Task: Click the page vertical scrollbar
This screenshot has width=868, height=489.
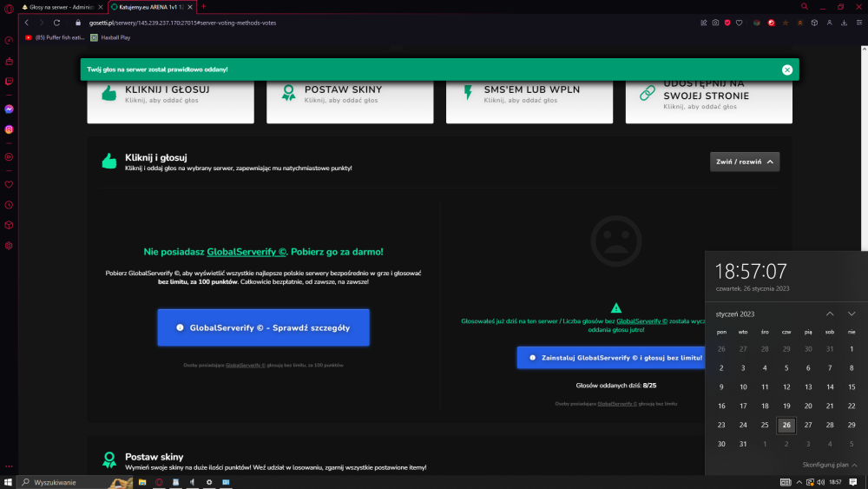Action: click(865, 149)
